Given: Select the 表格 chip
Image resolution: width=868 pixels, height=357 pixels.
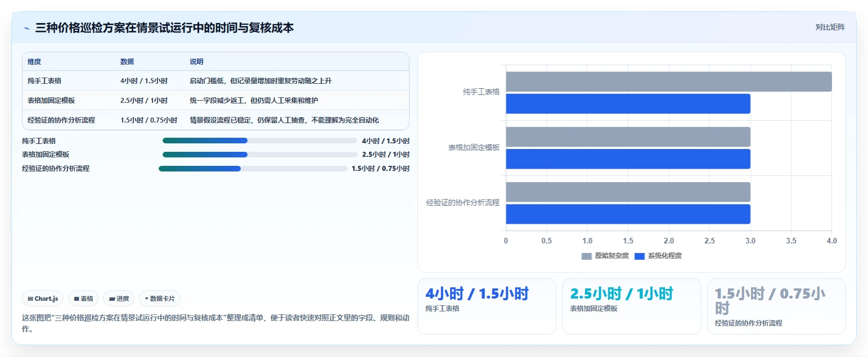Looking at the screenshot, I should [x=83, y=299].
